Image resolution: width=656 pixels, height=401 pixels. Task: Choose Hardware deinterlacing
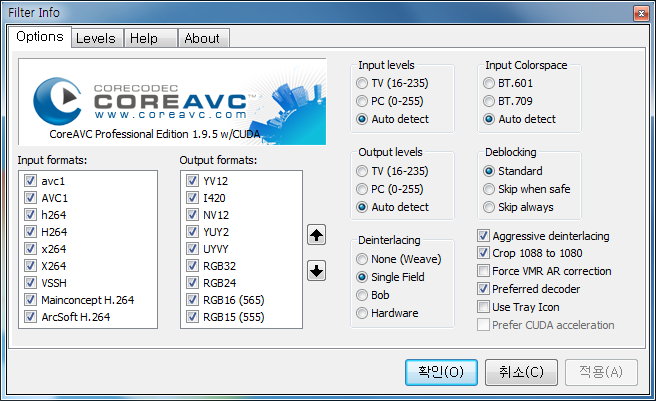pyautogui.click(x=362, y=313)
